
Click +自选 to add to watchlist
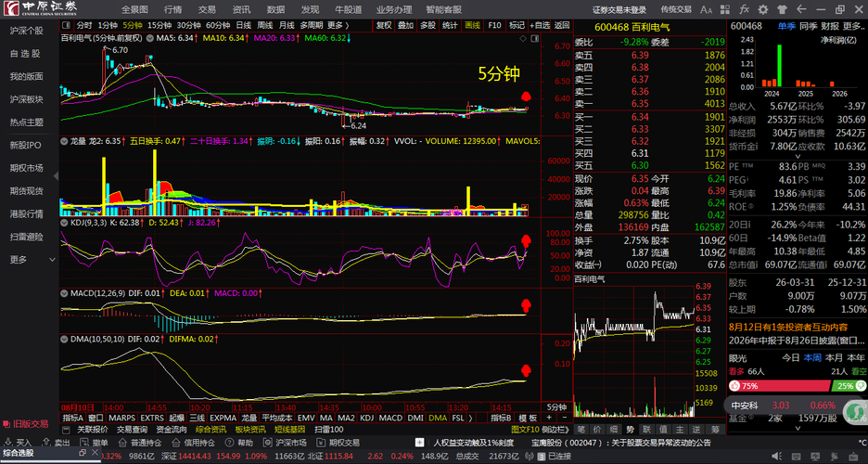click(x=540, y=25)
